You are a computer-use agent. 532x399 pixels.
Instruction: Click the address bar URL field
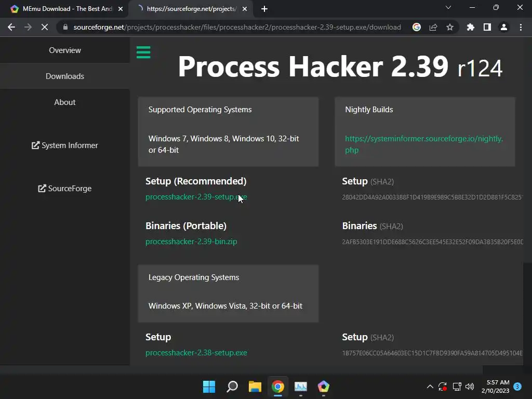point(237,27)
